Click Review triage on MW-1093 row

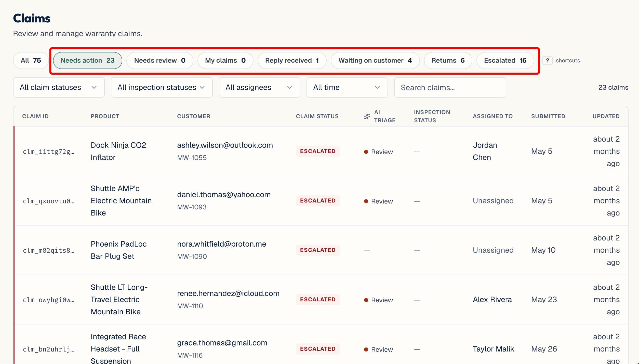pyautogui.click(x=378, y=201)
